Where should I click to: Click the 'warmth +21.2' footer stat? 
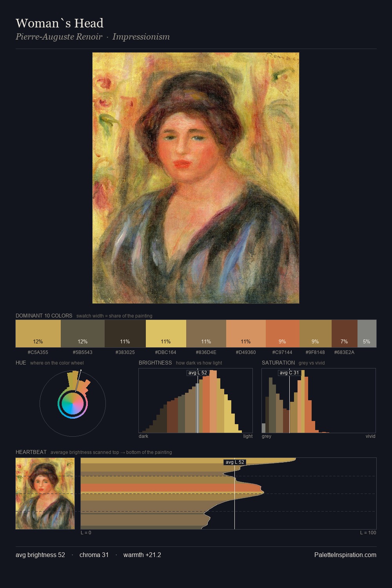pyautogui.click(x=142, y=555)
